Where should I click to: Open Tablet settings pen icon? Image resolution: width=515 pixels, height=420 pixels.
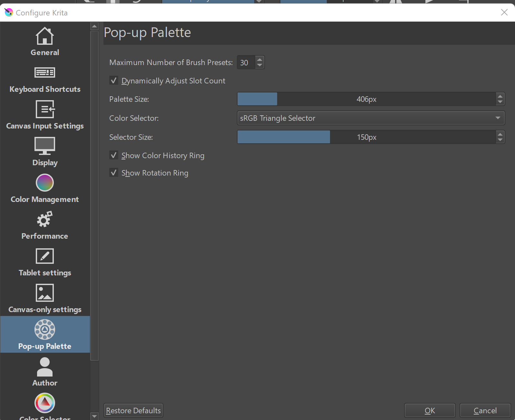(45, 256)
